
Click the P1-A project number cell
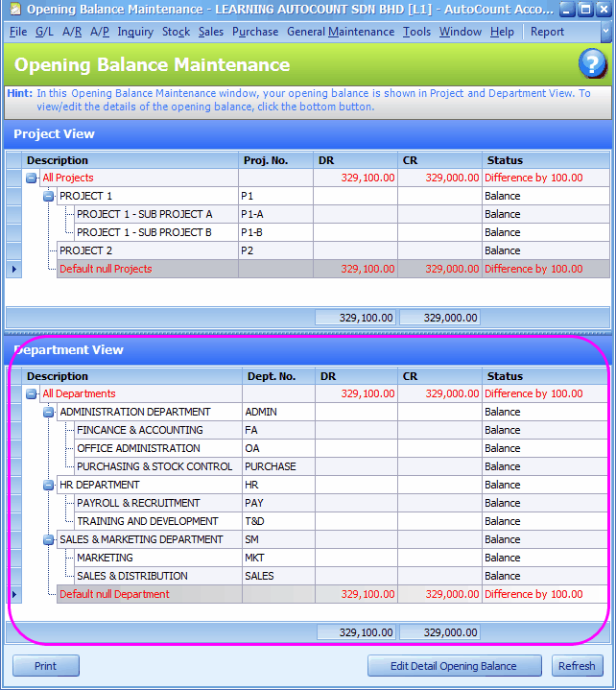[x=276, y=214]
